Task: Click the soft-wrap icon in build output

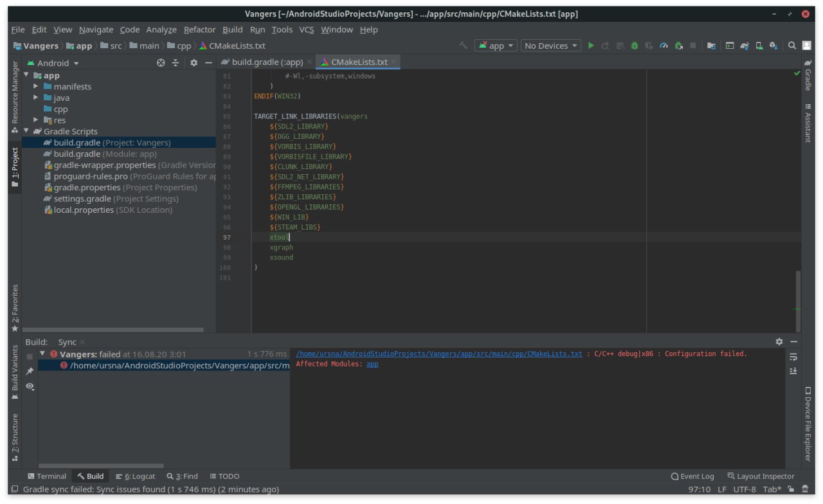Action: [793, 357]
